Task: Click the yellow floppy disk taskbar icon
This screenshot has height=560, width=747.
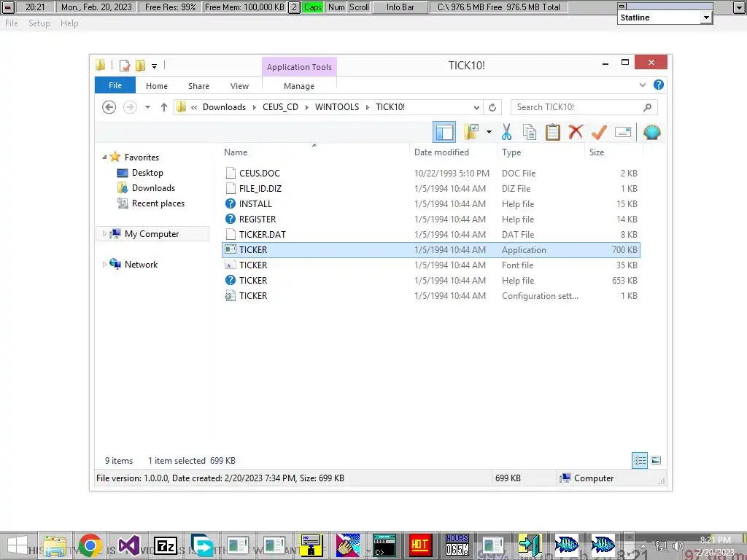Action: tap(311, 545)
